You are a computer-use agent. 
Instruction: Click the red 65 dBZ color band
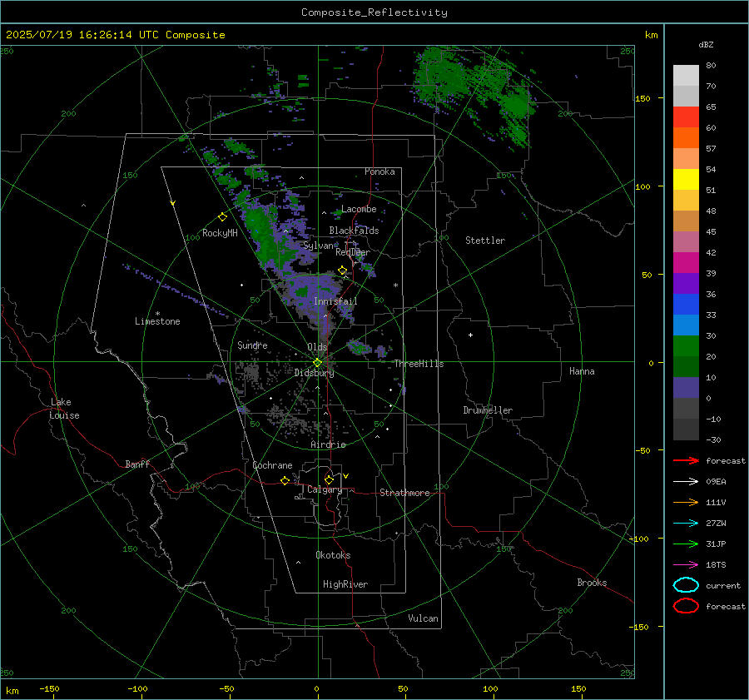(x=686, y=117)
